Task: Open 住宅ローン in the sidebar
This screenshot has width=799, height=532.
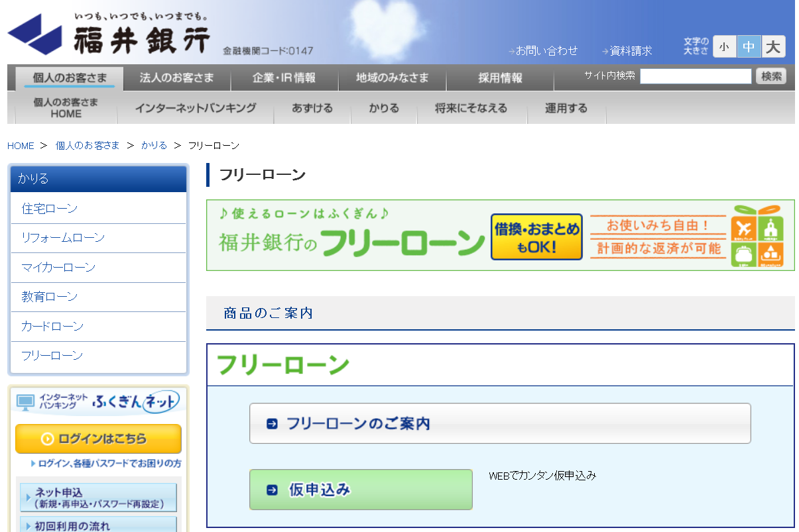Action: click(98, 209)
